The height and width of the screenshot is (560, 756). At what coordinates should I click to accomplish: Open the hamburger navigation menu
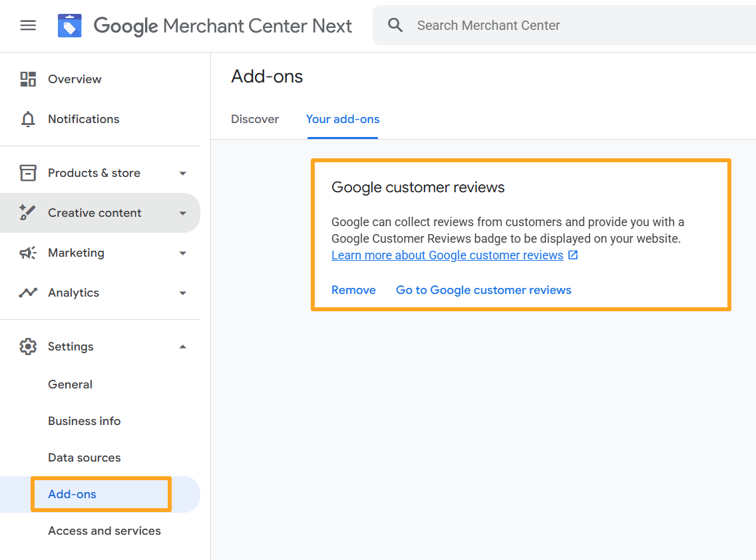tap(27, 25)
